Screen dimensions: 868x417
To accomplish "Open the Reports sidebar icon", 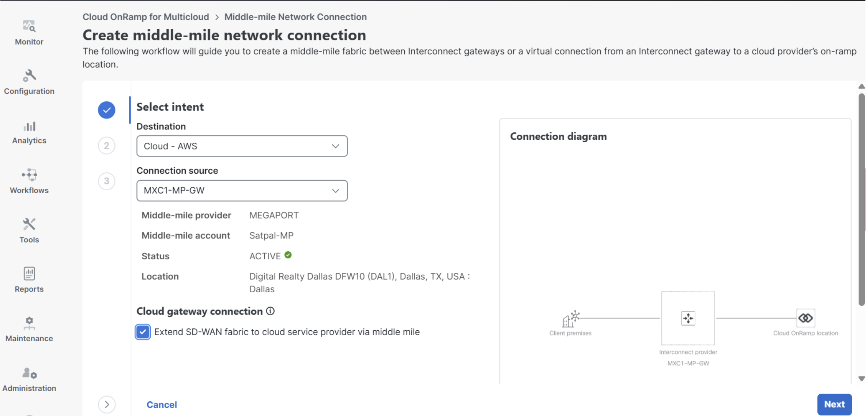I will [29, 274].
